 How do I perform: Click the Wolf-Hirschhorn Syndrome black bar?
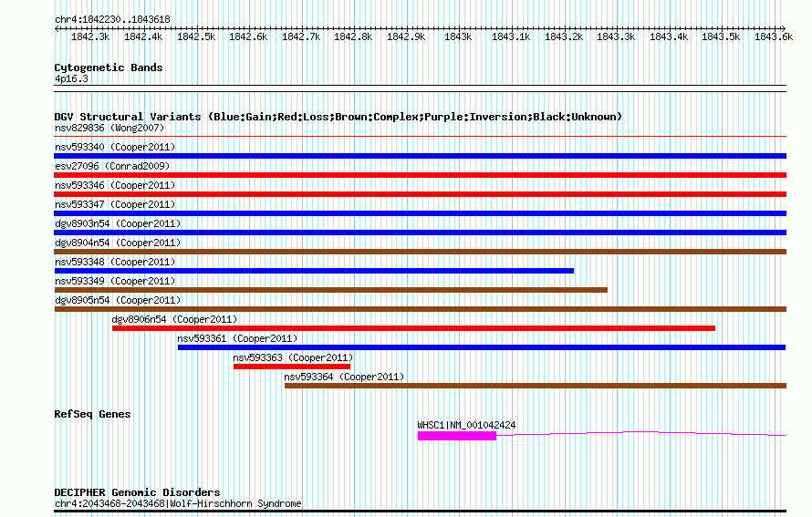(x=420, y=512)
